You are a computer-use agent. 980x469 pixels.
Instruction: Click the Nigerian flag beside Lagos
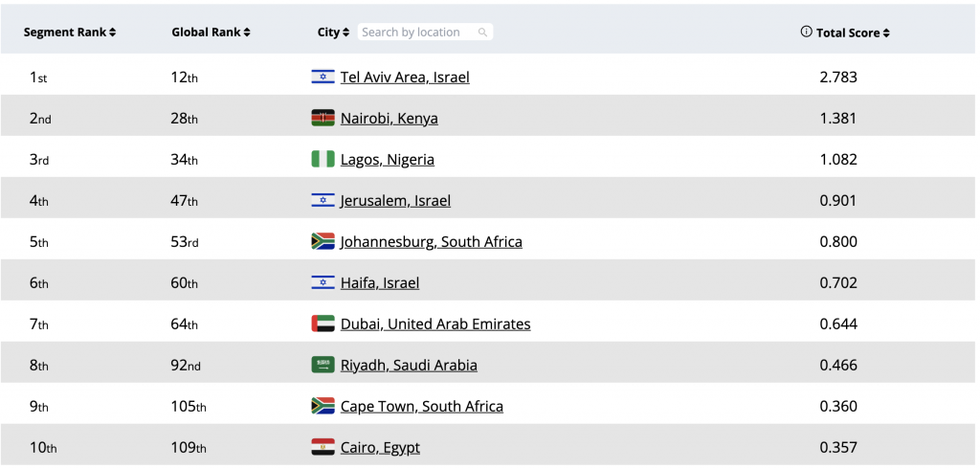pyautogui.click(x=323, y=159)
